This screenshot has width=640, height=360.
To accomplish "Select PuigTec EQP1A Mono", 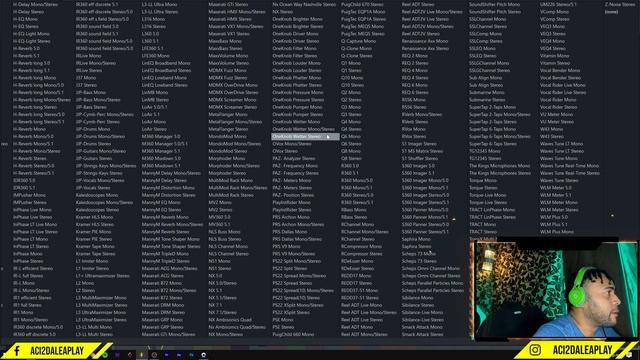I will 363,12.
